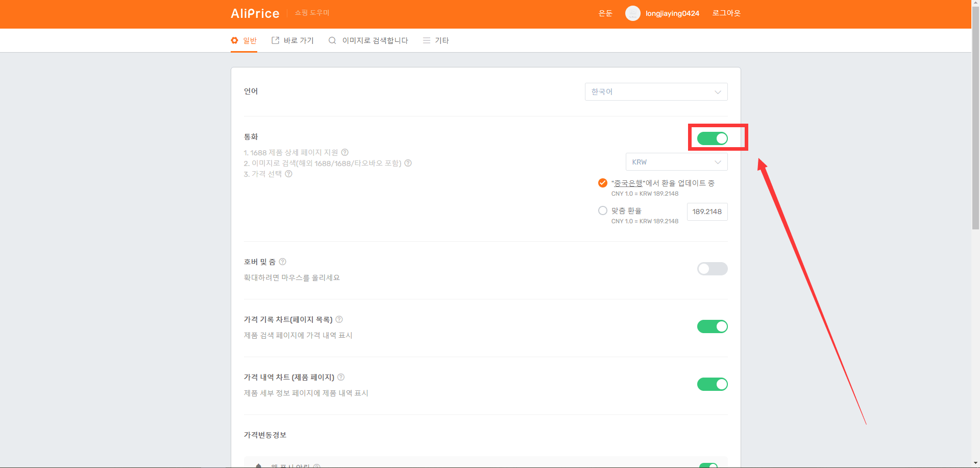Open the 한국어 language dropdown
The width and height of the screenshot is (980, 468).
(x=656, y=92)
